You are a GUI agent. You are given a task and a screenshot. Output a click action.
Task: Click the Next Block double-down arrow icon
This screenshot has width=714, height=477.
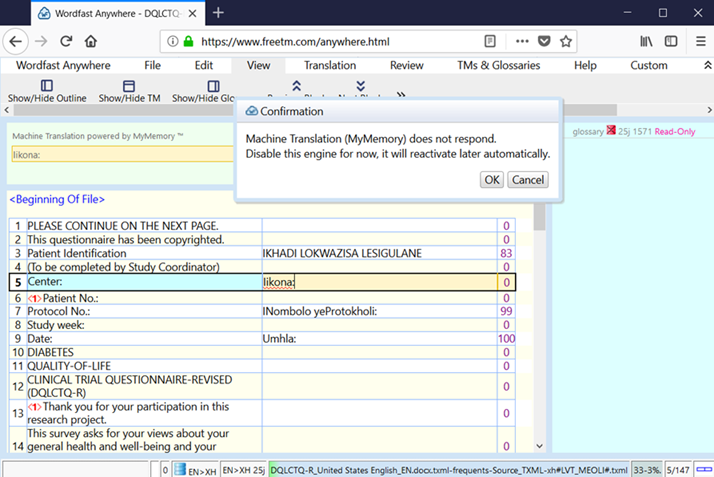click(x=361, y=86)
